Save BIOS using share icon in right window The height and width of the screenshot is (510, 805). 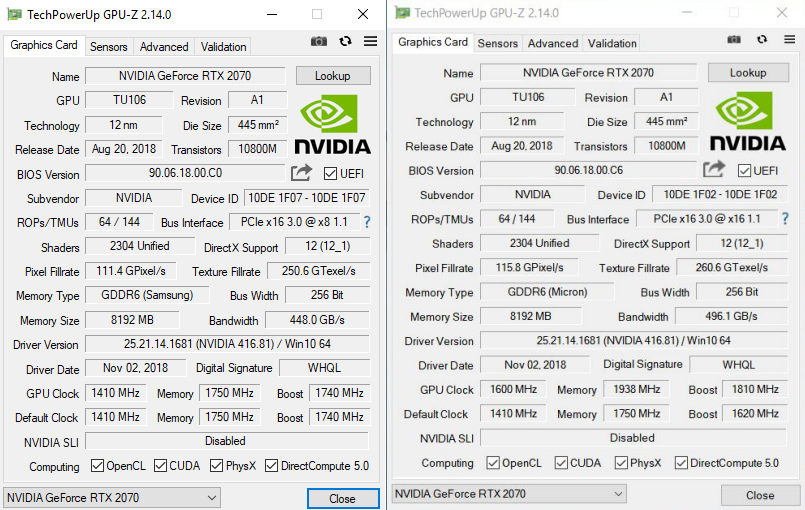[x=714, y=168]
